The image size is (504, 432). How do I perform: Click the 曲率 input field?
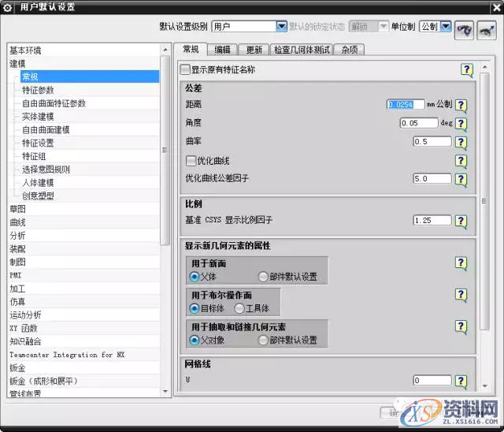[432, 142]
